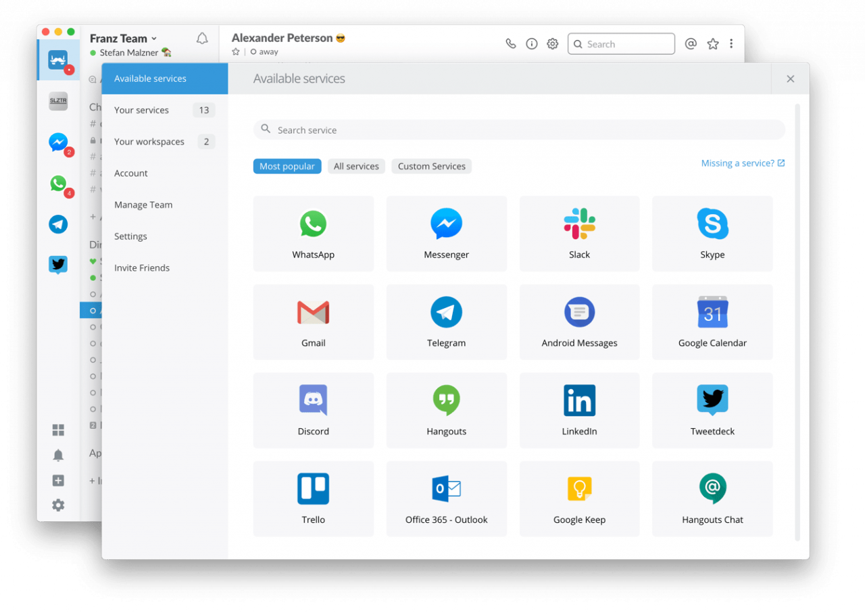The height and width of the screenshot is (616, 865).
Task: Close the Available services dialog
Action: 790,79
